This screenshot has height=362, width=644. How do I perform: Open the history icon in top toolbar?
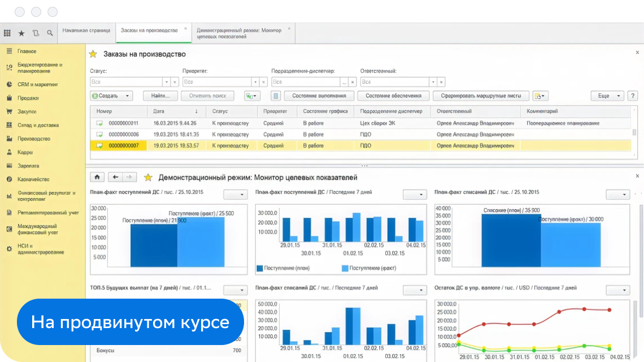36,33
